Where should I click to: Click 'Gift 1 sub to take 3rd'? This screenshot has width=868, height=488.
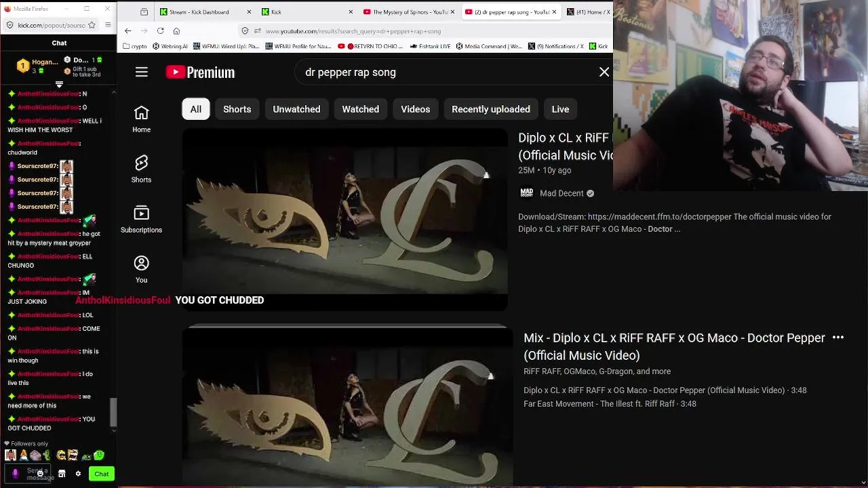[87, 72]
